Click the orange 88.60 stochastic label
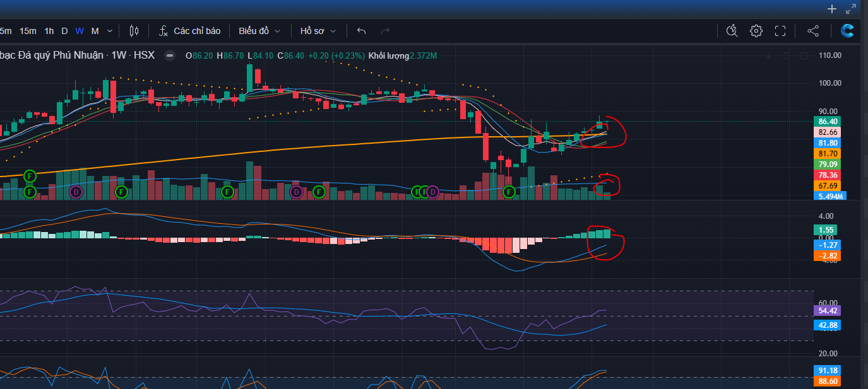 tap(828, 381)
